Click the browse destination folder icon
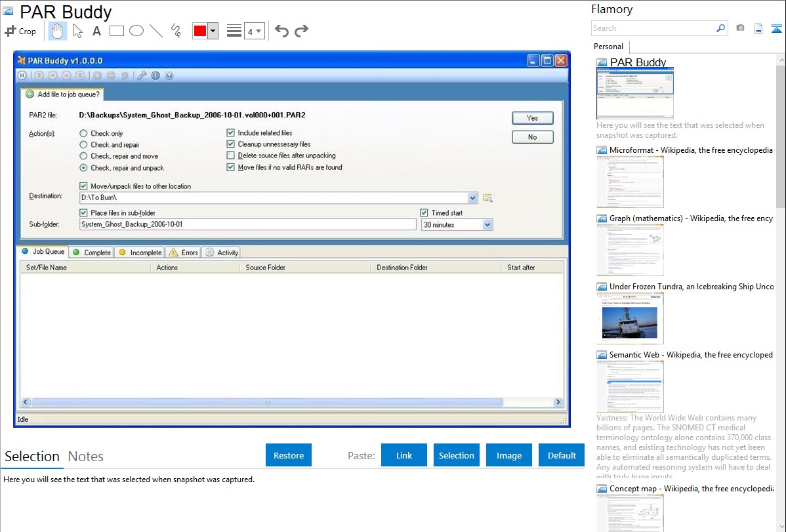786x532 pixels. [487, 198]
